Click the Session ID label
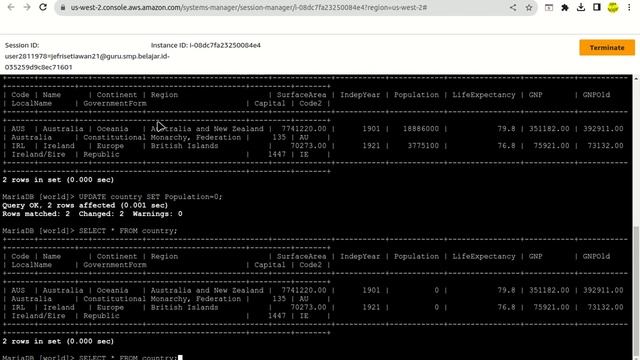 22,45
